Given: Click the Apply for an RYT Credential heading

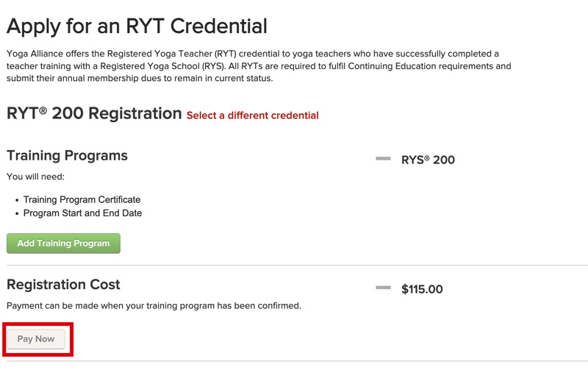Looking at the screenshot, I should click(x=137, y=26).
